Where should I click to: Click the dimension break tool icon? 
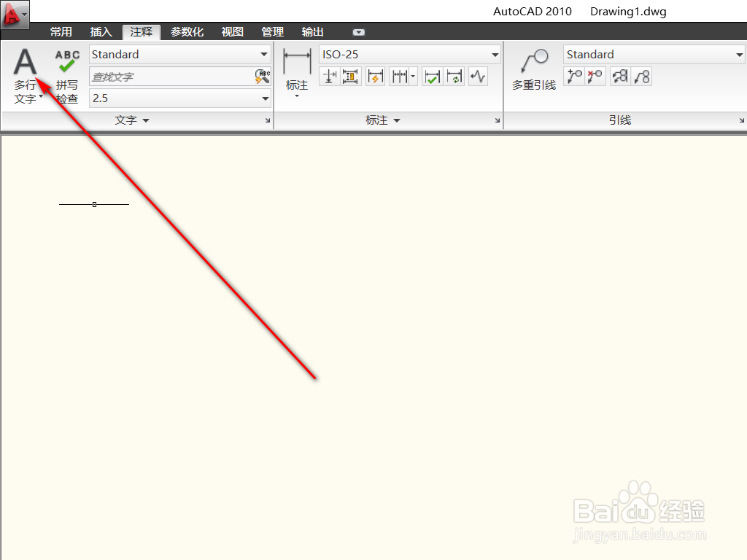[375, 76]
